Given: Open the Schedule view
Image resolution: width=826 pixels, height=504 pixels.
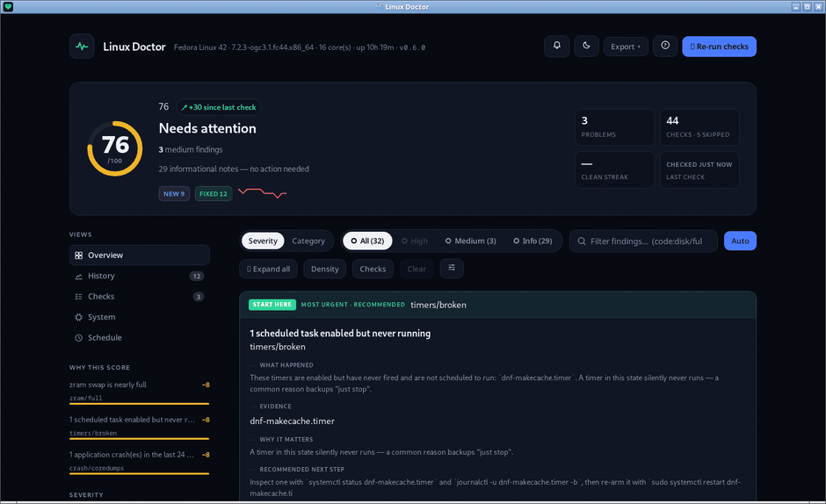Looking at the screenshot, I should [140, 337].
